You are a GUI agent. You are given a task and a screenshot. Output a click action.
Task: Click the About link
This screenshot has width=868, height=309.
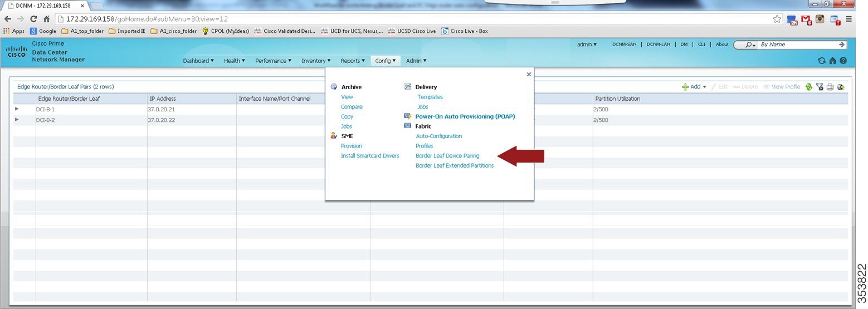pyautogui.click(x=722, y=45)
